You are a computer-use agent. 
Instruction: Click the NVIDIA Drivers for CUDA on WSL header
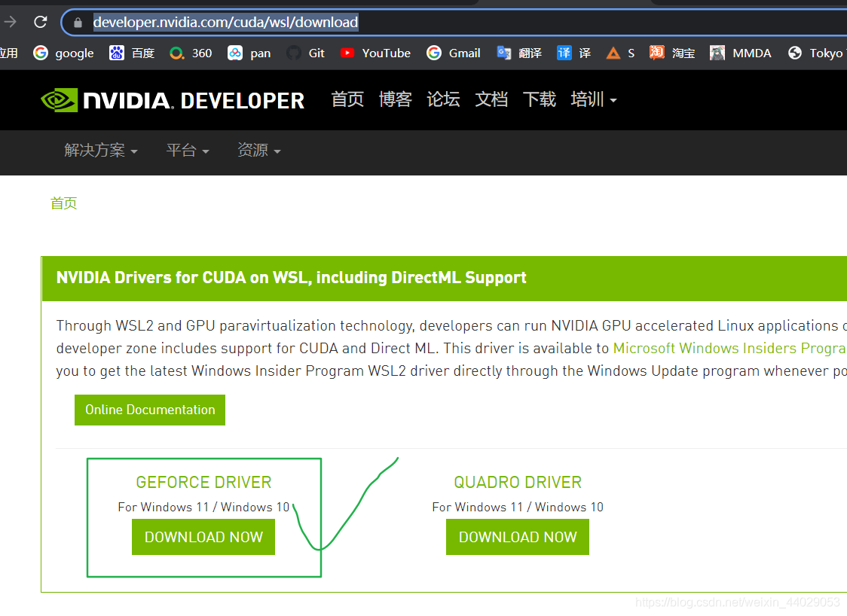pyautogui.click(x=291, y=277)
